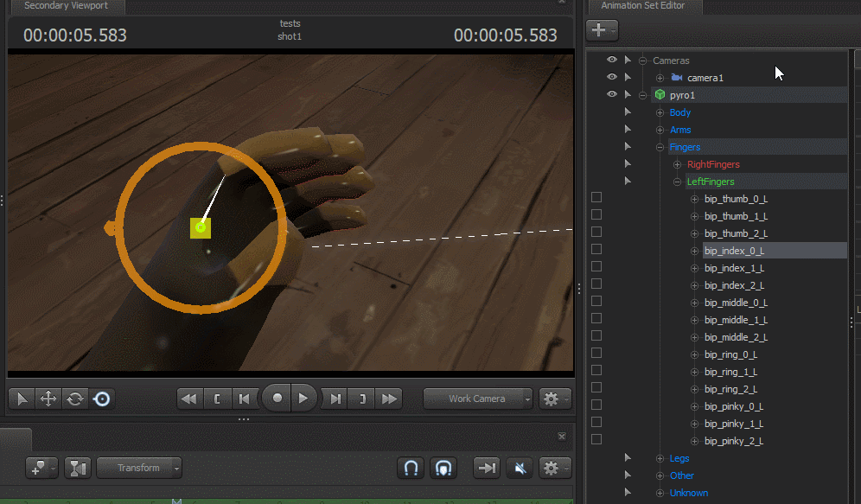Screen dimensions: 861x504
Task: Toggle visibility eye for camera1
Action: tap(612, 77)
